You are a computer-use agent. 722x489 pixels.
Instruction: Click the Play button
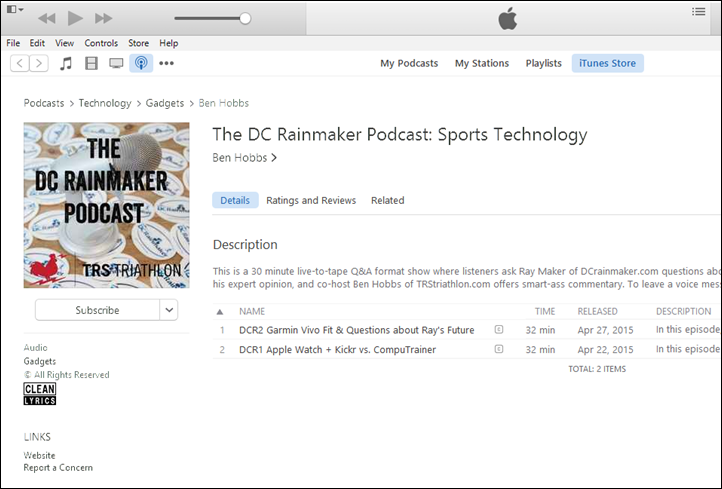click(x=75, y=18)
